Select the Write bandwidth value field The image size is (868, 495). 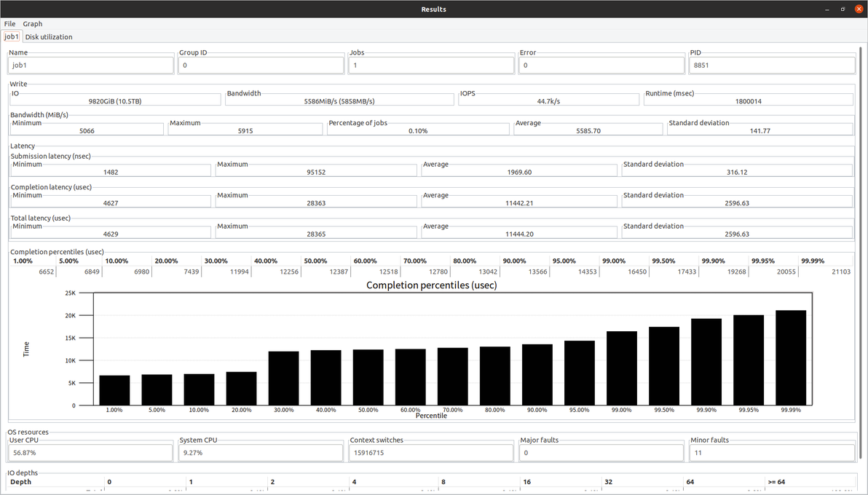coord(339,101)
